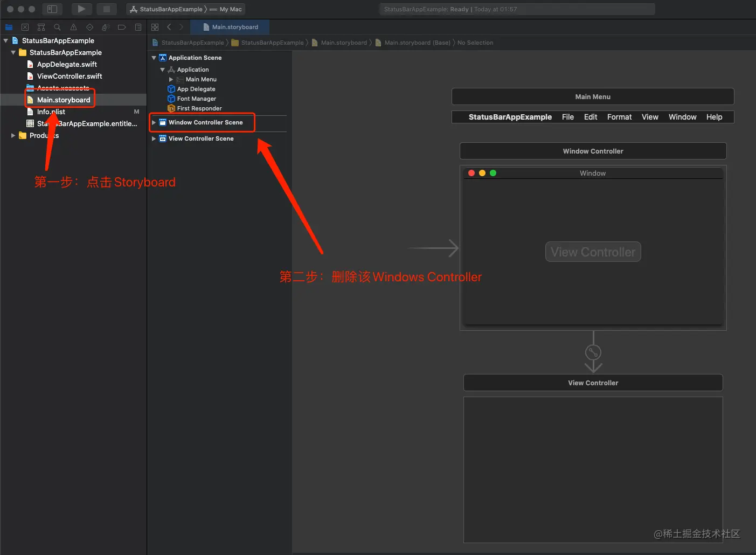Select the Window Controller scene header

click(593, 151)
